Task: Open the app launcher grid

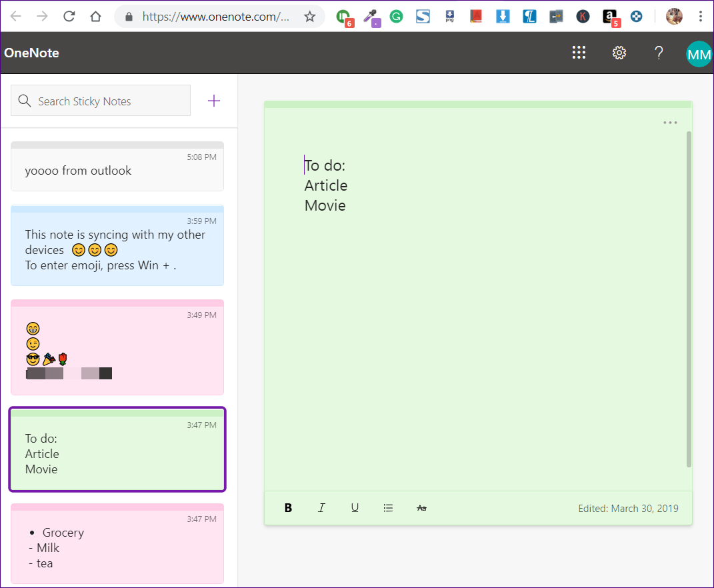Action: coord(579,53)
